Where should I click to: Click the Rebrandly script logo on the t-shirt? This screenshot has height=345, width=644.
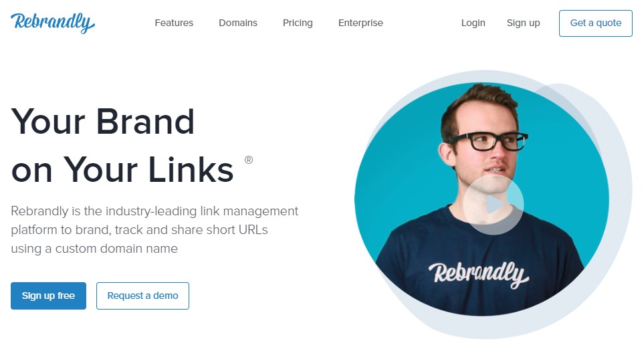(x=479, y=274)
